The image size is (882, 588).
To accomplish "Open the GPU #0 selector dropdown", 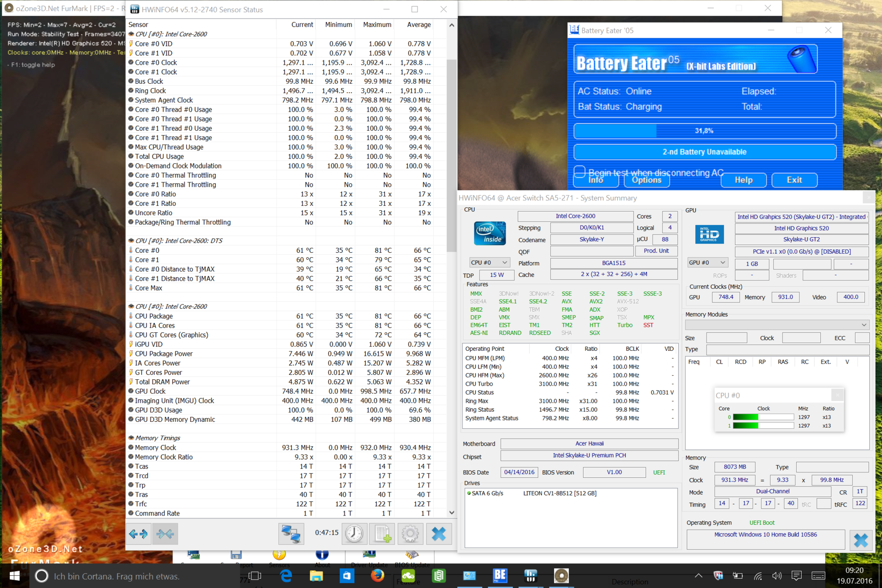I will click(x=708, y=263).
